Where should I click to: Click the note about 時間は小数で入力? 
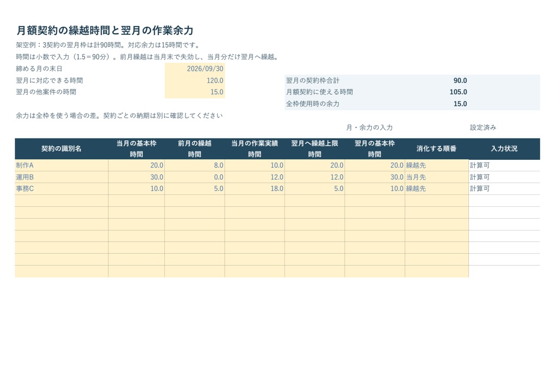147,57
